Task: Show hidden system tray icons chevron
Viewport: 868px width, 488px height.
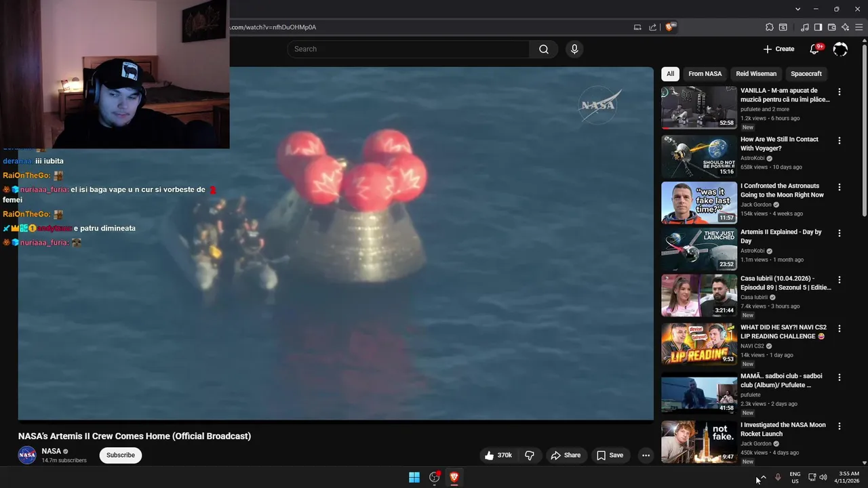Action: pos(764,477)
